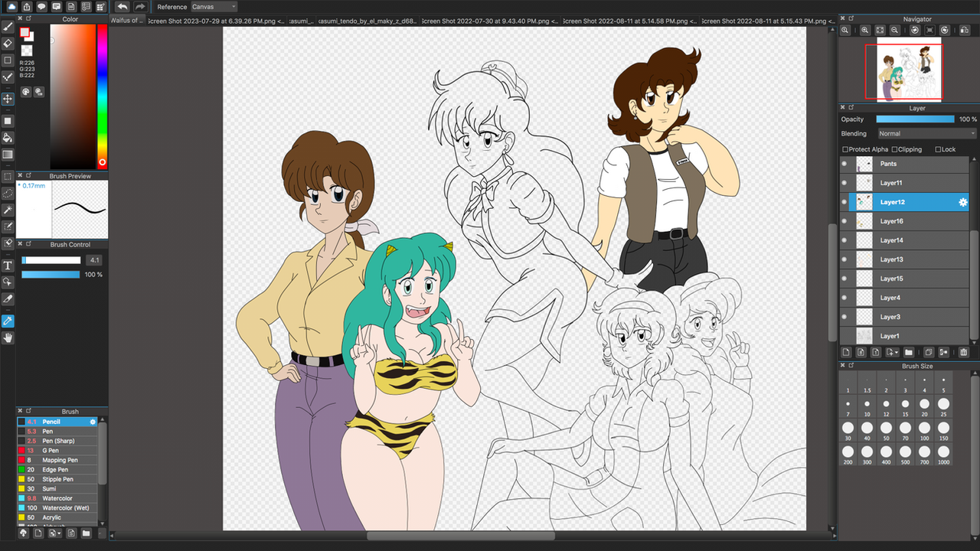980x551 pixels.
Task: Adjust the layer Opacity slider
Action: pos(915,119)
